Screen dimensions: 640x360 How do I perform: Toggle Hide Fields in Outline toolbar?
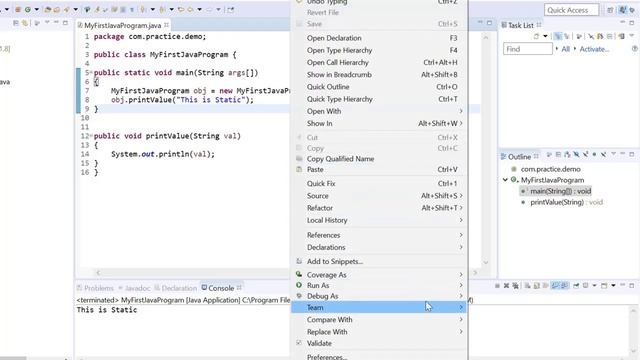(576, 155)
